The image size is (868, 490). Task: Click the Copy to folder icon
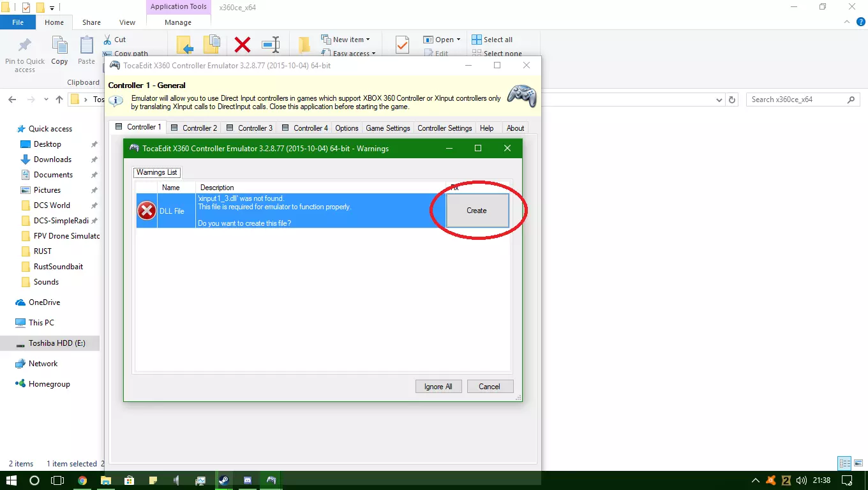[212, 45]
